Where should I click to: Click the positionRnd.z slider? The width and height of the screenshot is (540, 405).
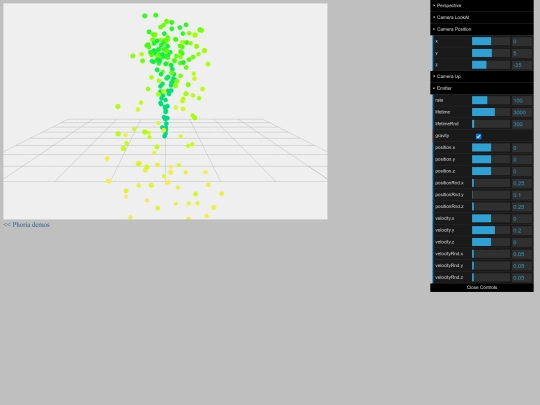(x=491, y=206)
